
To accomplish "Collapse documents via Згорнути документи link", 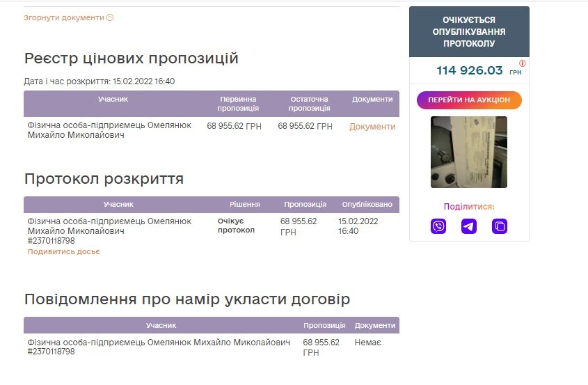I will [x=64, y=18].
